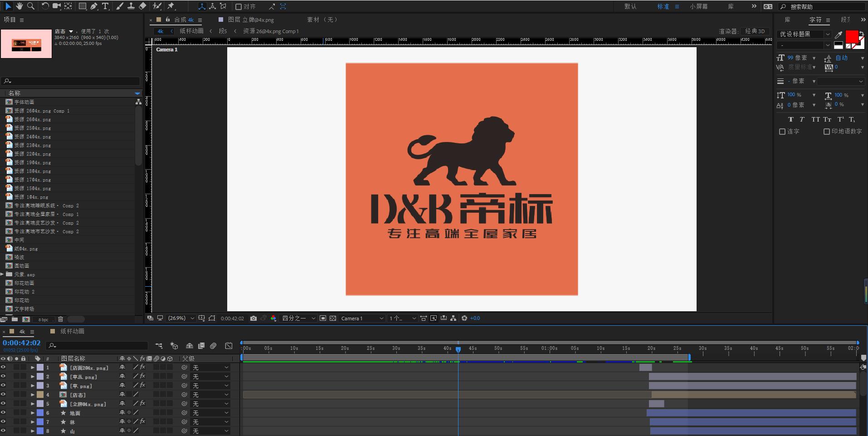Select the Rectangle shape tool
Screen dimensions: 868x436
(x=82, y=6)
